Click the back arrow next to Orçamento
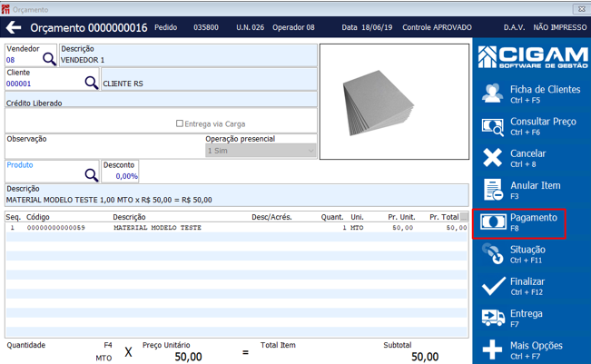Image resolution: width=591 pixels, height=364 pixels. coord(14,27)
